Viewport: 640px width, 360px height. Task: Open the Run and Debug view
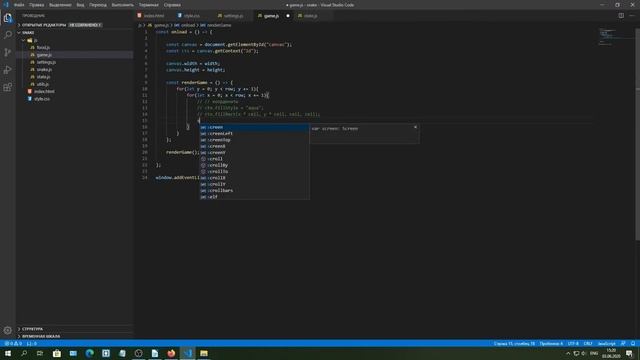coord(8,70)
